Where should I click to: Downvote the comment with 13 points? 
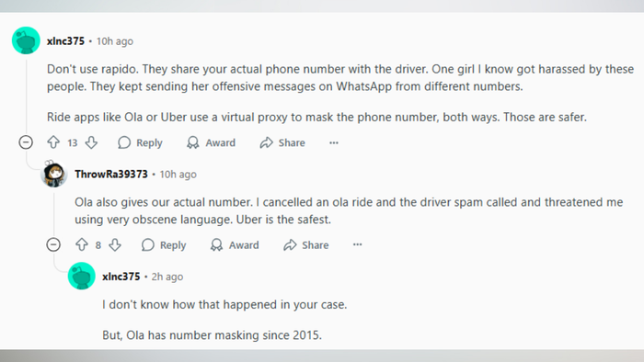(91, 142)
